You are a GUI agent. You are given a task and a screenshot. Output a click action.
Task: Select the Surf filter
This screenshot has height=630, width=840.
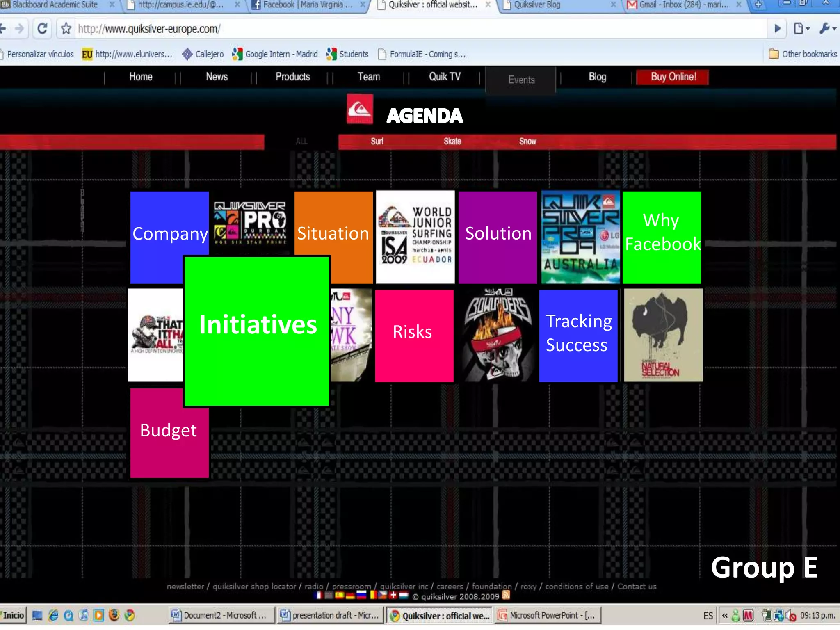pyautogui.click(x=377, y=142)
